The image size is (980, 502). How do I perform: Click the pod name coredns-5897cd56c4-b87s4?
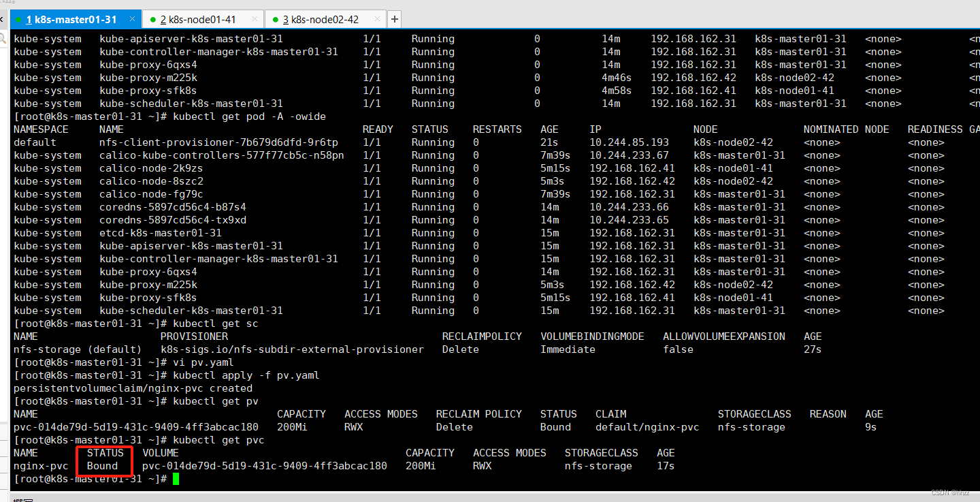tap(173, 207)
